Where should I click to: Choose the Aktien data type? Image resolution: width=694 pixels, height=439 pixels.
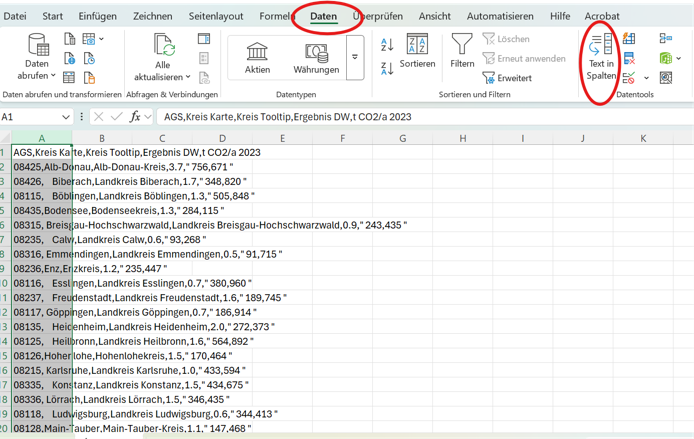click(x=257, y=58)
